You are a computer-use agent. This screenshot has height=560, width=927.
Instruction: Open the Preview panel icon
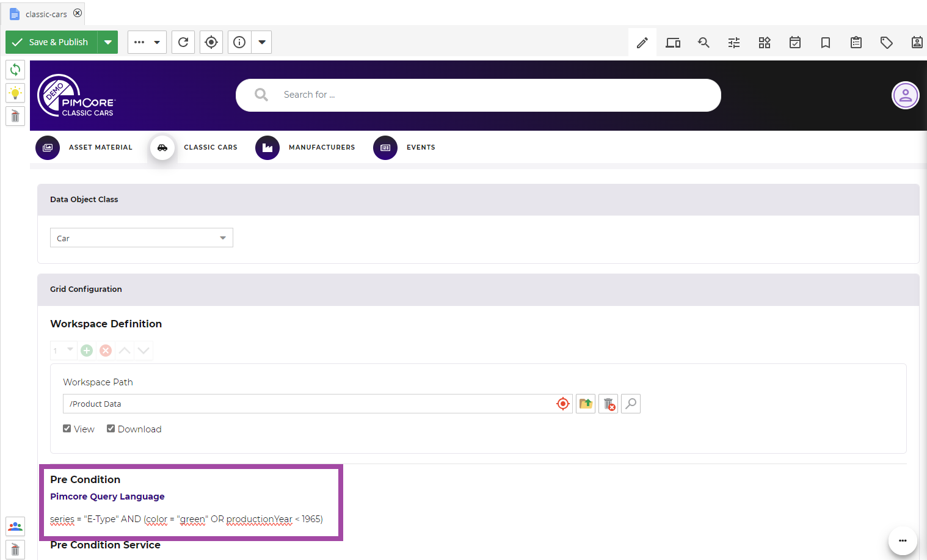click(673, 42)
